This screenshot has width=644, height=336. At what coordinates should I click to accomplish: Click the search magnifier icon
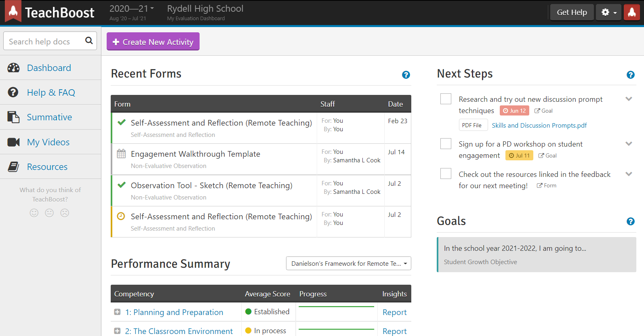point(89,40)
